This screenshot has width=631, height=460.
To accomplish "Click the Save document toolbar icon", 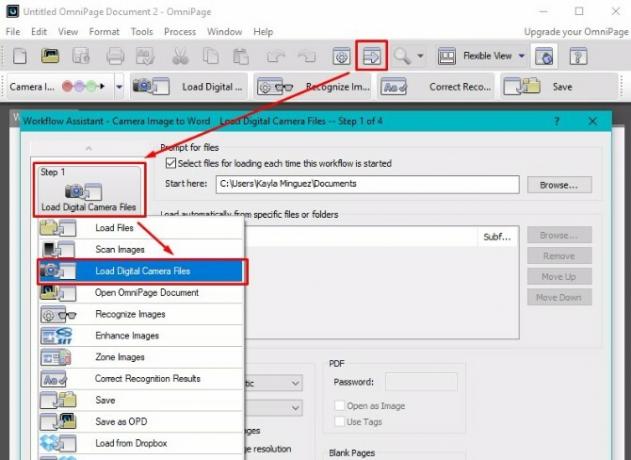I will pyautogui.click(x=80, y=56).
